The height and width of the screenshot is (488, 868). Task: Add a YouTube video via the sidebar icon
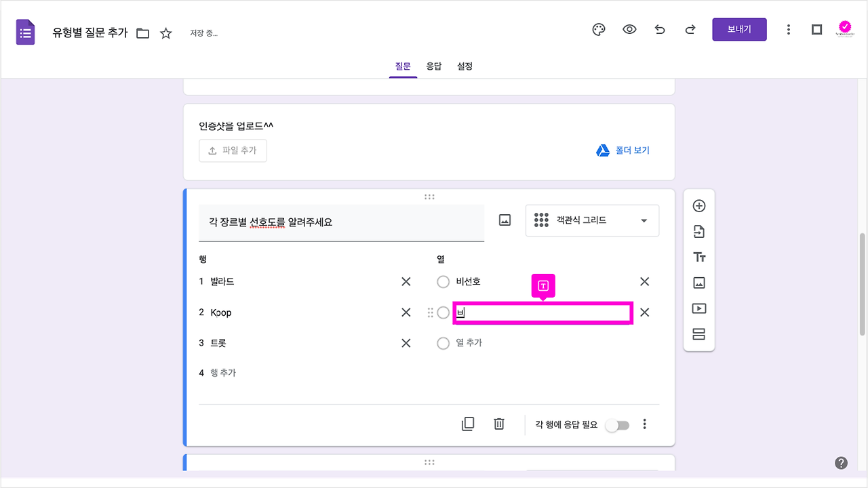(x=699, y=308)
